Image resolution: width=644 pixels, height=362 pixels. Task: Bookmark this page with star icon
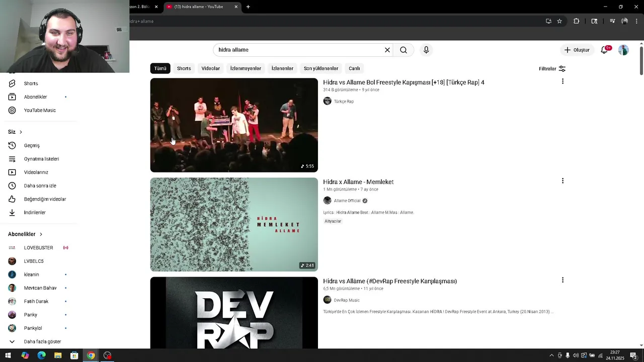pos(559,21)
